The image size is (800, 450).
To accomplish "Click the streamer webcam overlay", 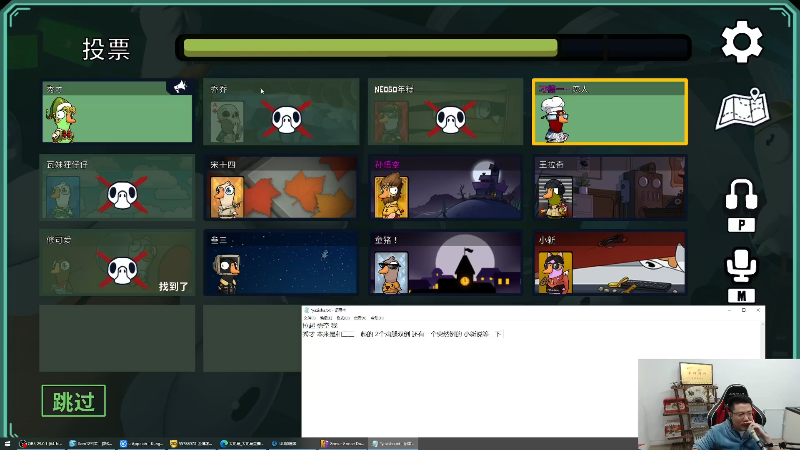I will [719, 404].
